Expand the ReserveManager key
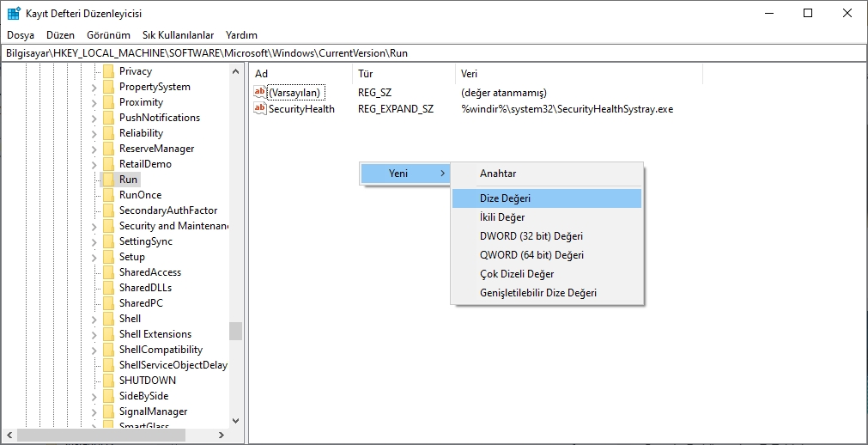This screenshot has width=868, height=445. pos(94,149)
